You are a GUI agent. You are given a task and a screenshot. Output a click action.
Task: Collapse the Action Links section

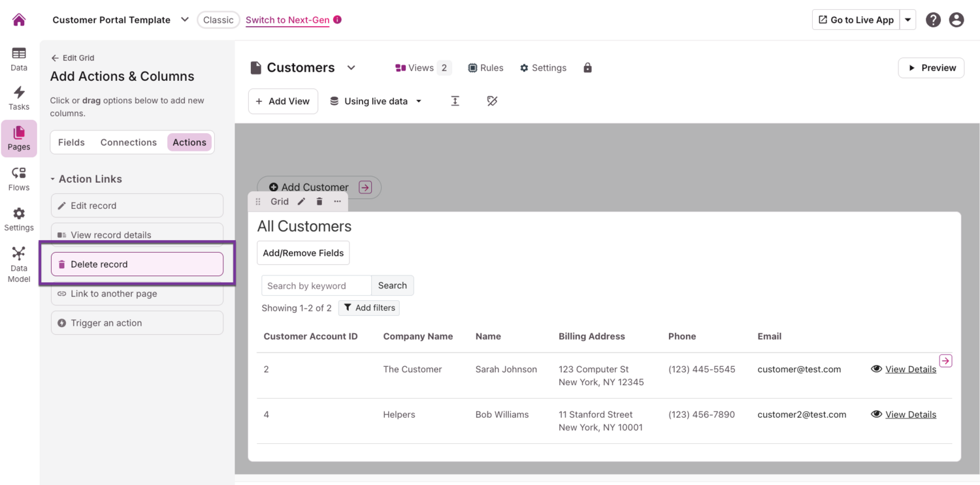click(x=53, y=179)
